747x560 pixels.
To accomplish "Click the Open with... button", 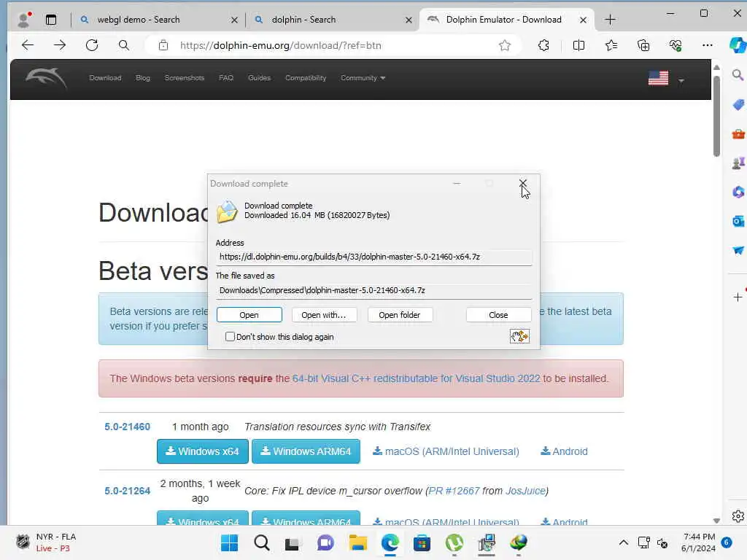I will (x=324, y=315).
